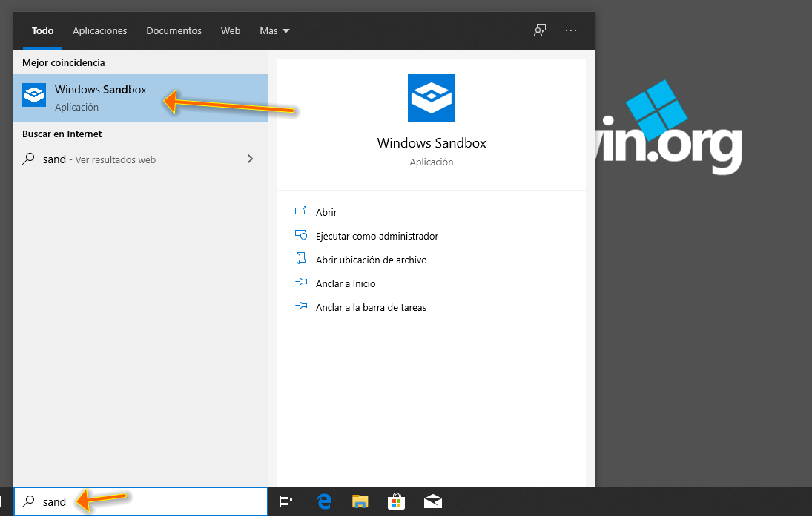Screen dimensions: 812x520
Task: Click the feedback person icon in search header
Action: [x=539, y=30]
